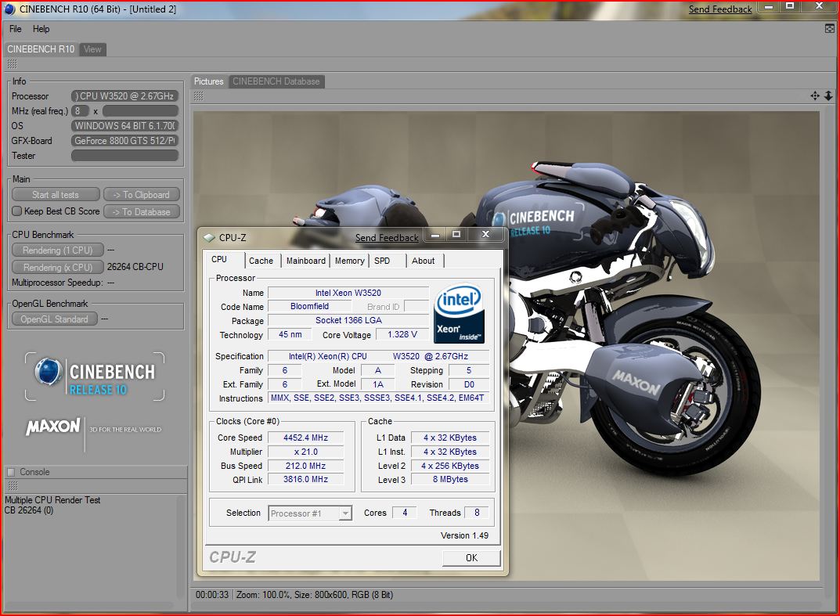840x616 pixels.
Task: Click the Processor name field
Action: coord(124,95)
